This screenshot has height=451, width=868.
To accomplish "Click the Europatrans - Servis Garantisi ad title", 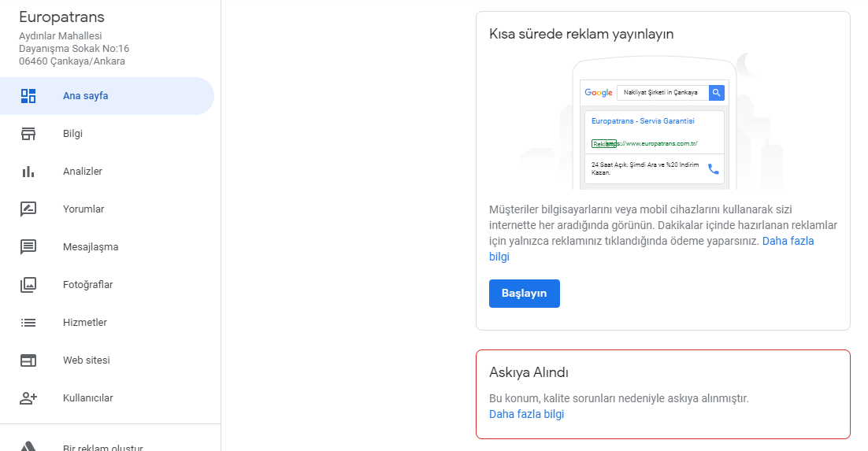I will [643, 120].
